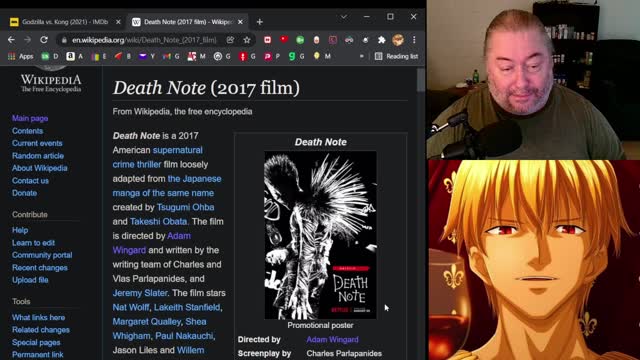View site security lock info

64,40
